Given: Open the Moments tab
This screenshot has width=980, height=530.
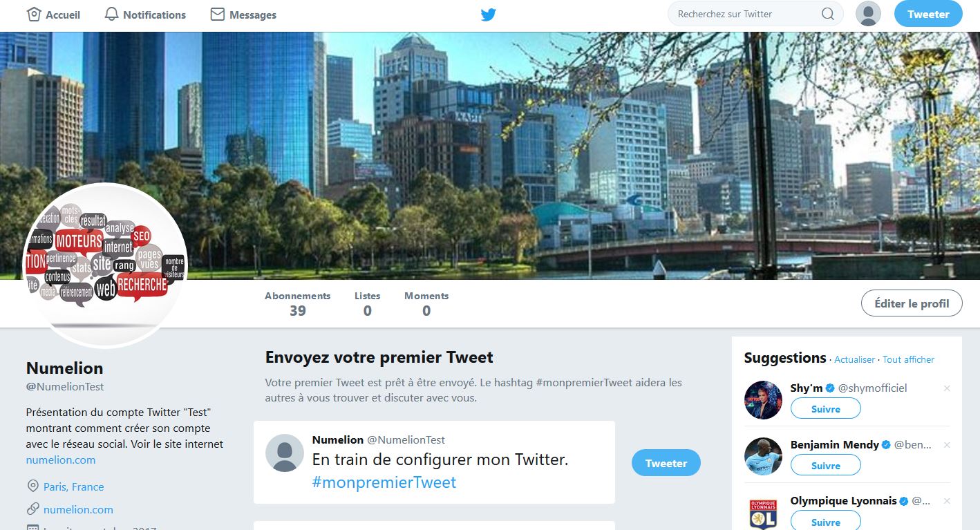Looking at the screenshot, I should pyautogui.click(x=426, y=304).
